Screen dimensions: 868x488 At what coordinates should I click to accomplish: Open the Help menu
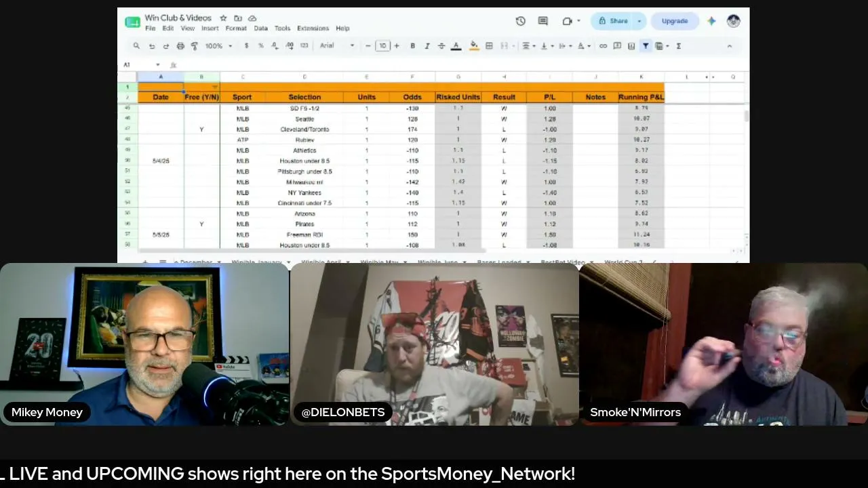[x=342, y=28]
